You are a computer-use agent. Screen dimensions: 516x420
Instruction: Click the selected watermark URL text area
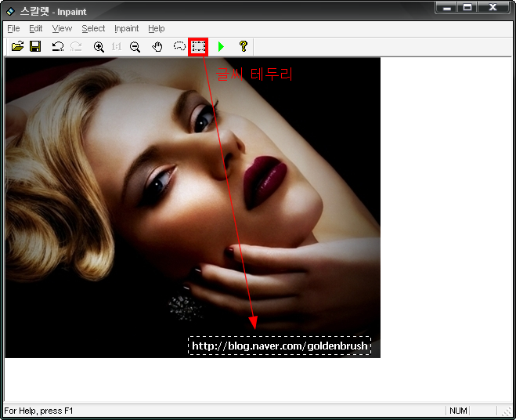coord(279,346)
